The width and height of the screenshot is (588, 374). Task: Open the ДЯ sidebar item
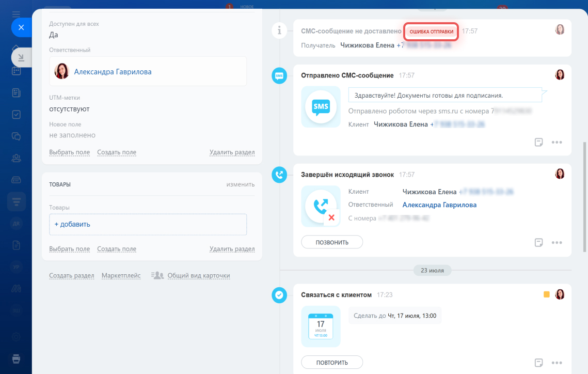(x=16, y=224)
